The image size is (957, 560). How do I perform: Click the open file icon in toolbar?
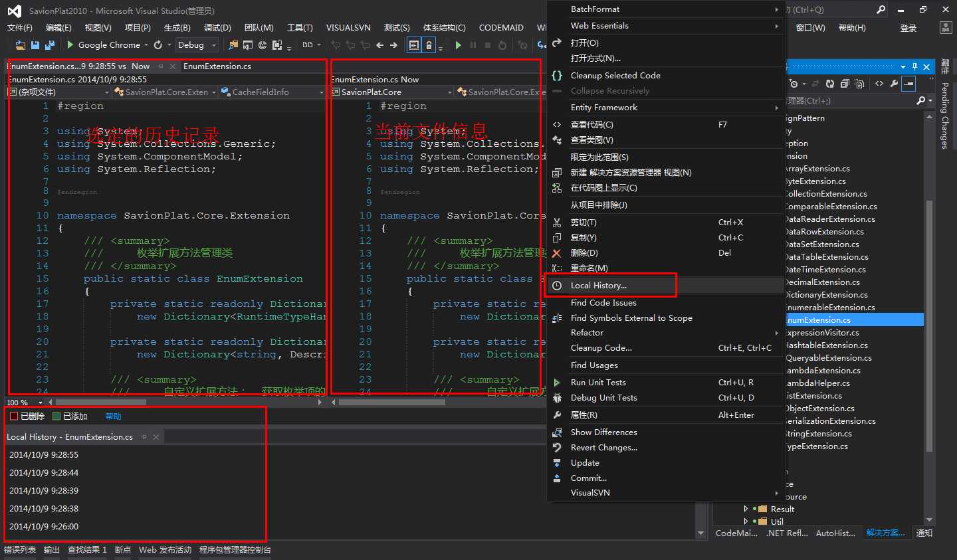(x=21, y=45)
